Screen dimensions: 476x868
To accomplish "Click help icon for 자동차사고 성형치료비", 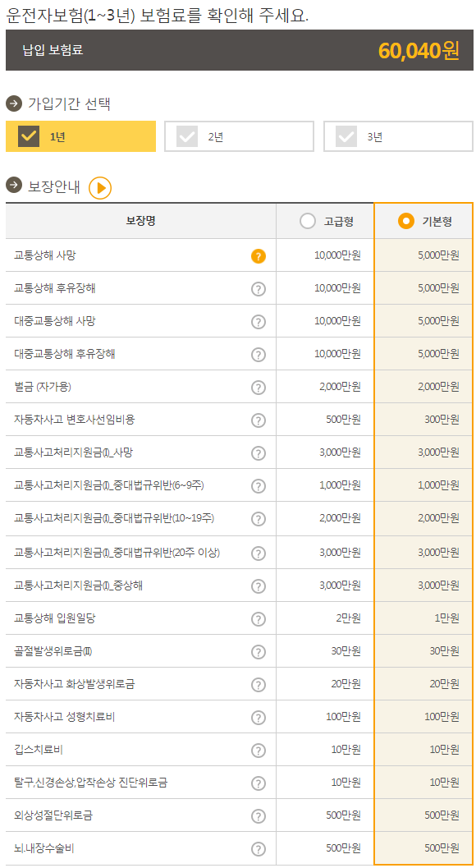I will coord(259,718).
